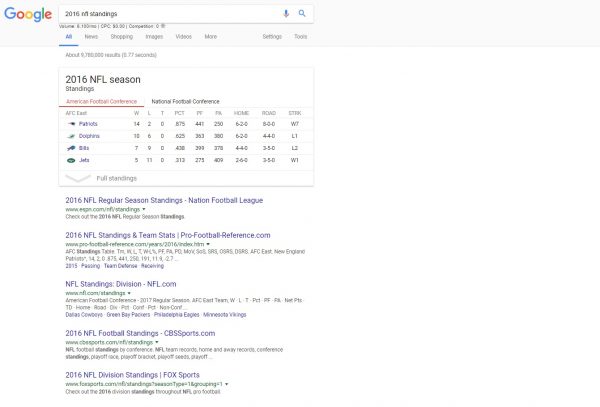Click the Patriots team logo

[x=71, y=123]
